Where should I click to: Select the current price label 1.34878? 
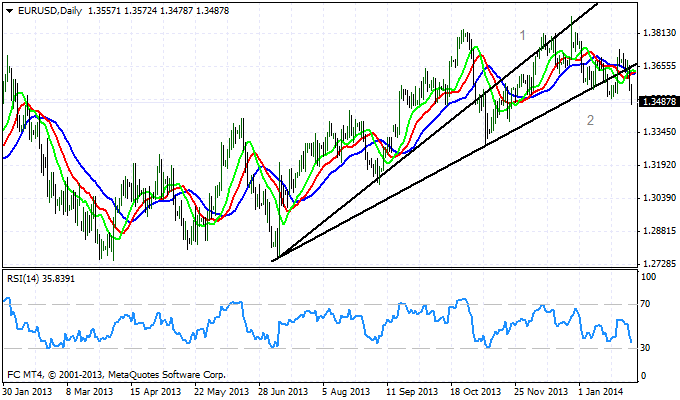coord(659,102)
